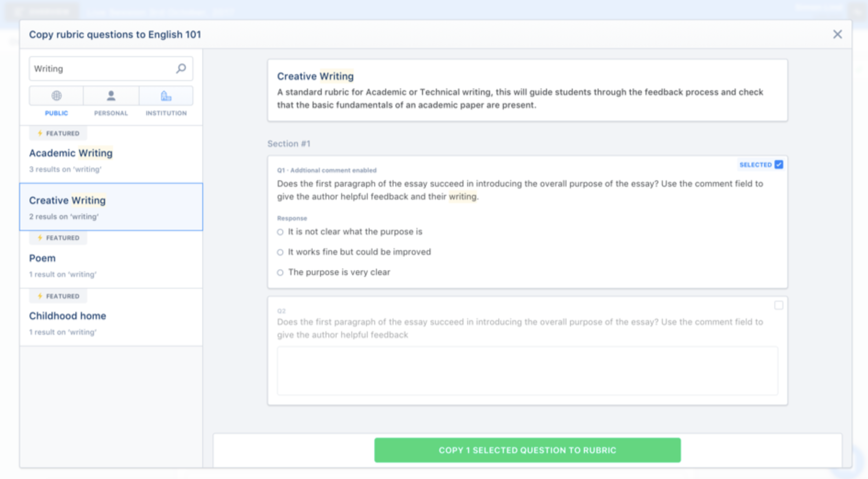868x479 pixels.
Task: Select 'It works fine but could be improved'
Action: pos(280,252)
